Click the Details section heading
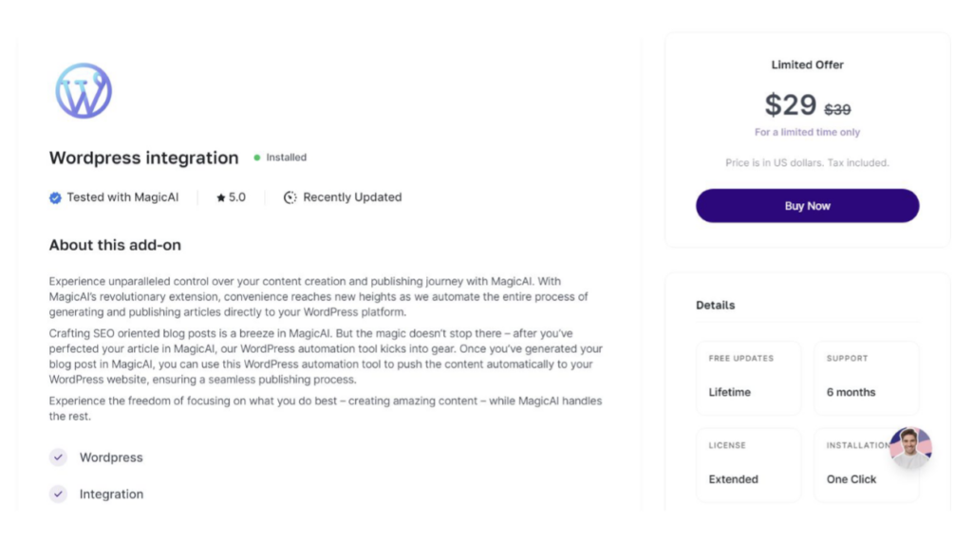The height and width of the screenshot is (560, 972). (716, 305)
